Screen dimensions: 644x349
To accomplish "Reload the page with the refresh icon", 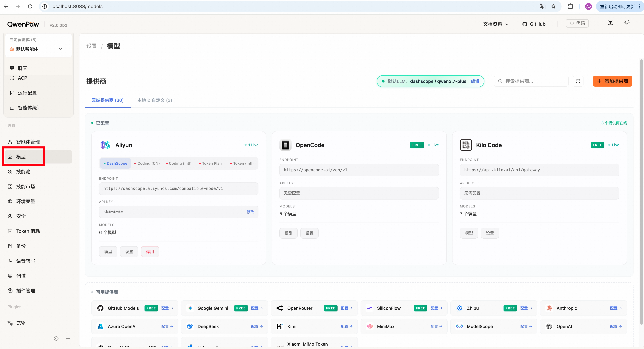I will coord(30,6).
